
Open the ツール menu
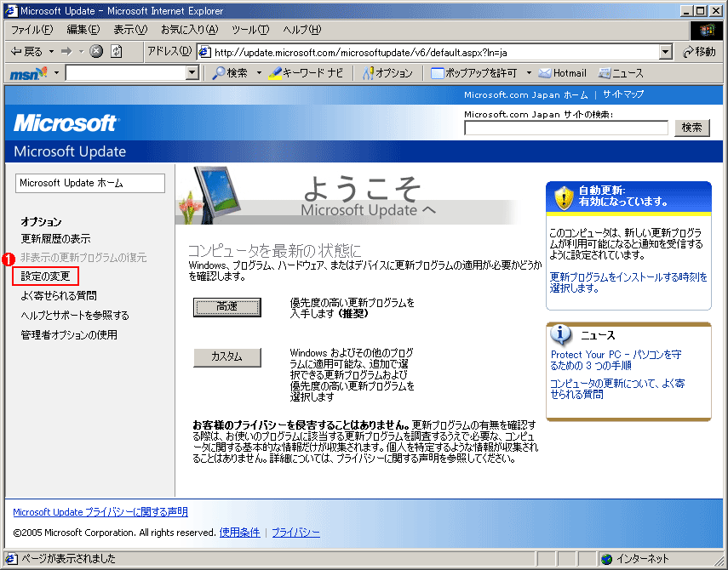[x=249, y=30]
